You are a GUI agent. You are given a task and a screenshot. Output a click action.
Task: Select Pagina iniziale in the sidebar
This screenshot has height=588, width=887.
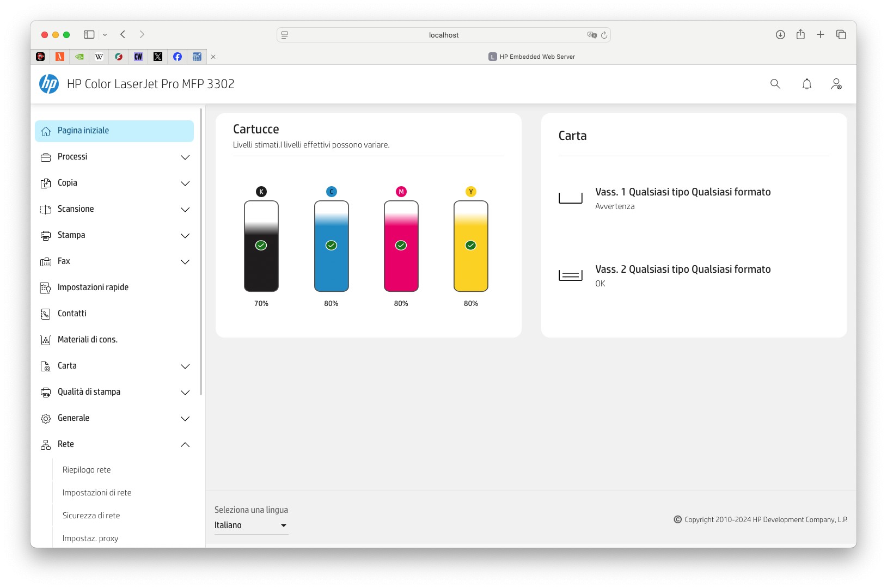pos(114,131)
